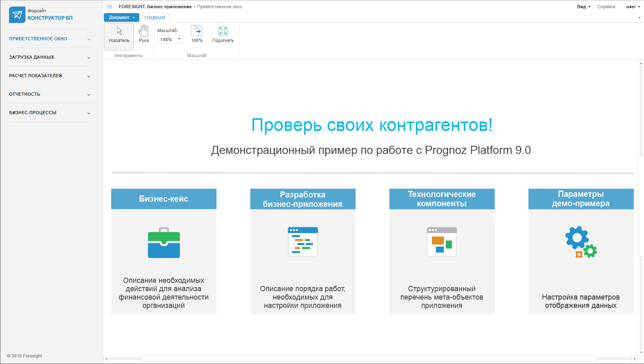Viewport: 644px width, 364px height.
Task: Click the Проверь своих контрагентов! heading
Action: [x=372, y=125]
